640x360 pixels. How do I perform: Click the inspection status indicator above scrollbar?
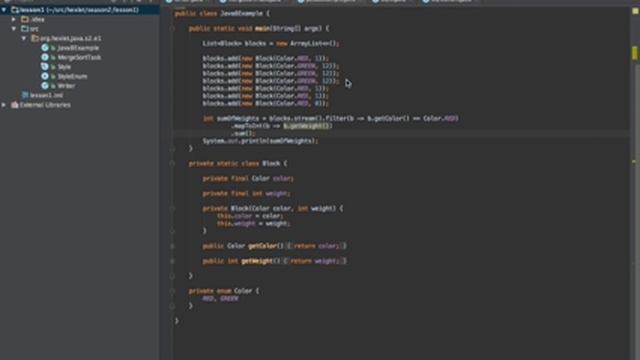(x=635, y=11)
